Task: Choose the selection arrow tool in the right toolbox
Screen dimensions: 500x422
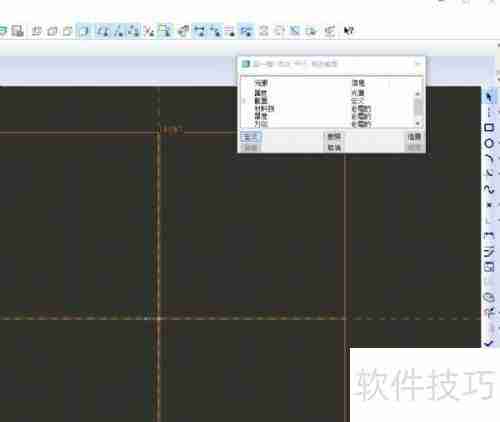Action: (x=489, y=97)
